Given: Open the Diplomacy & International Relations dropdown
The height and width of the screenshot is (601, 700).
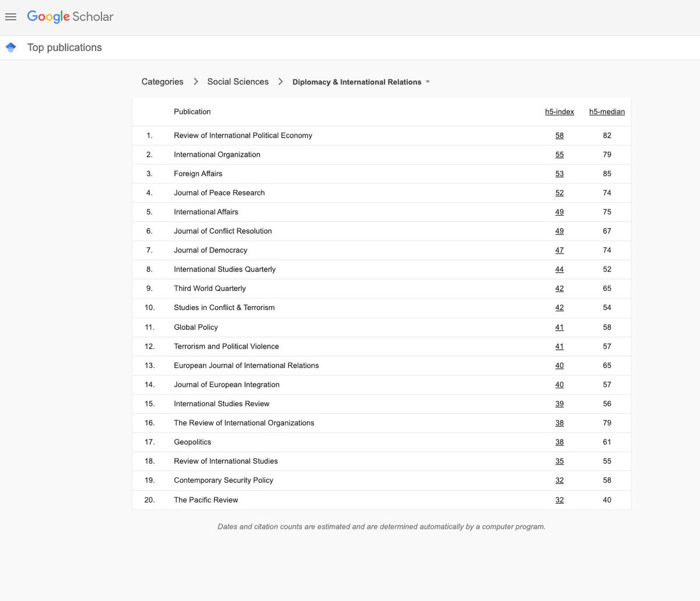Looking at the screenshot, I should coord(361,82).
